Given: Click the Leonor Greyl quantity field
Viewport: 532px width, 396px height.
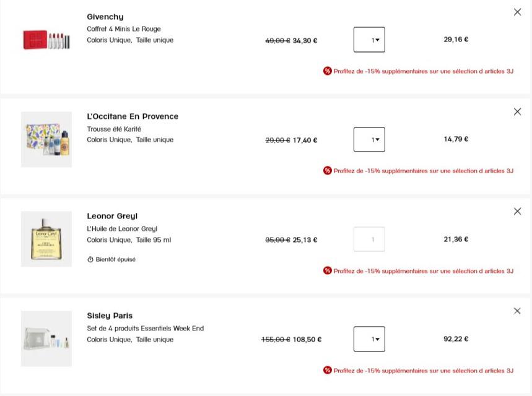Looking at the screenshot, I should [369, 239].
